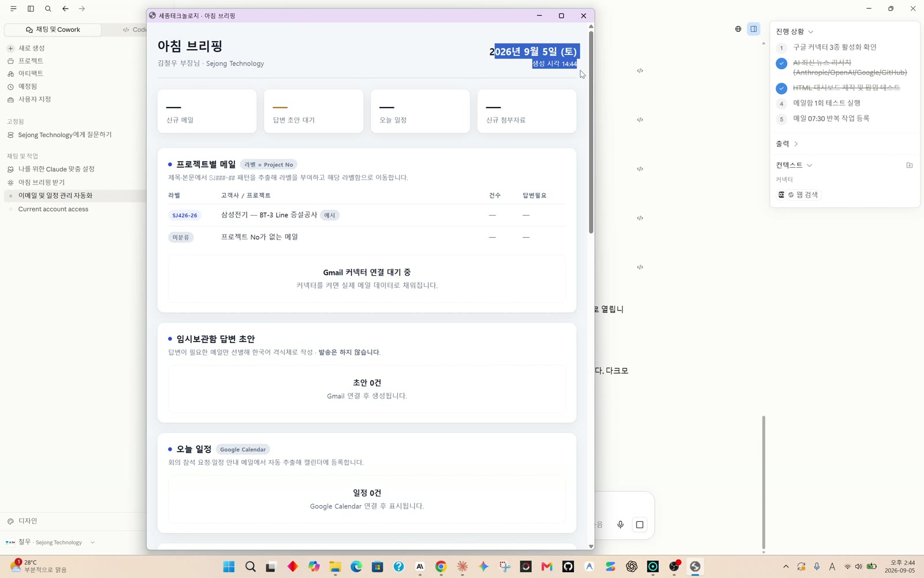The height and width of the screenshot is (578, 924).
Task: Click the Windows Start button
Action: [229, 566]
